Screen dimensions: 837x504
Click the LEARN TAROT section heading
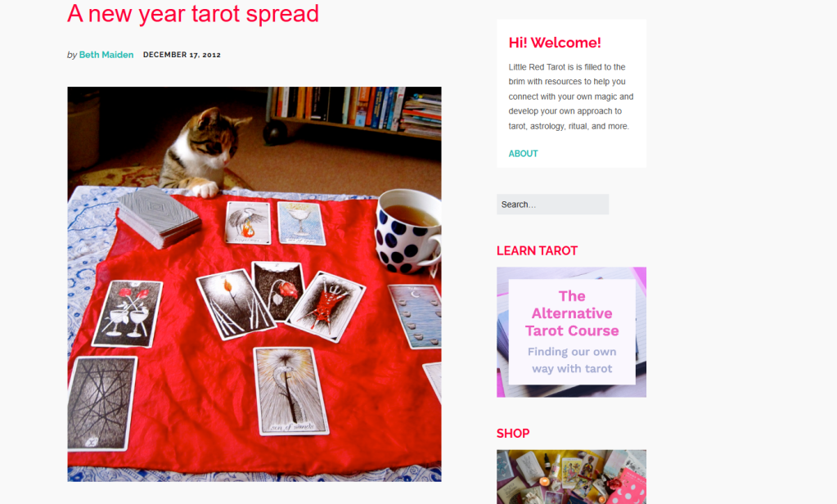[x=537, y=251]
